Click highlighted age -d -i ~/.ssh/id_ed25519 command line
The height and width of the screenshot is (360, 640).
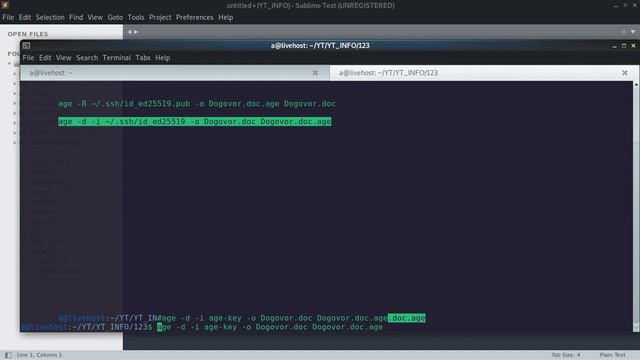pos(195,122)
